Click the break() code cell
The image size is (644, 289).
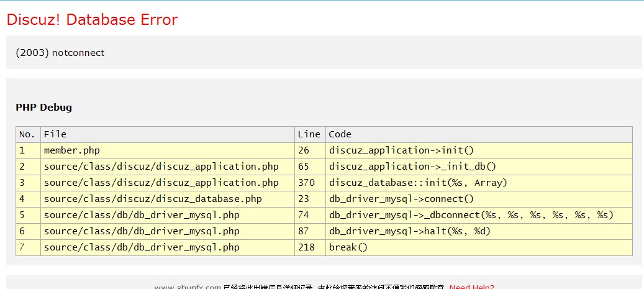(348, 247)
